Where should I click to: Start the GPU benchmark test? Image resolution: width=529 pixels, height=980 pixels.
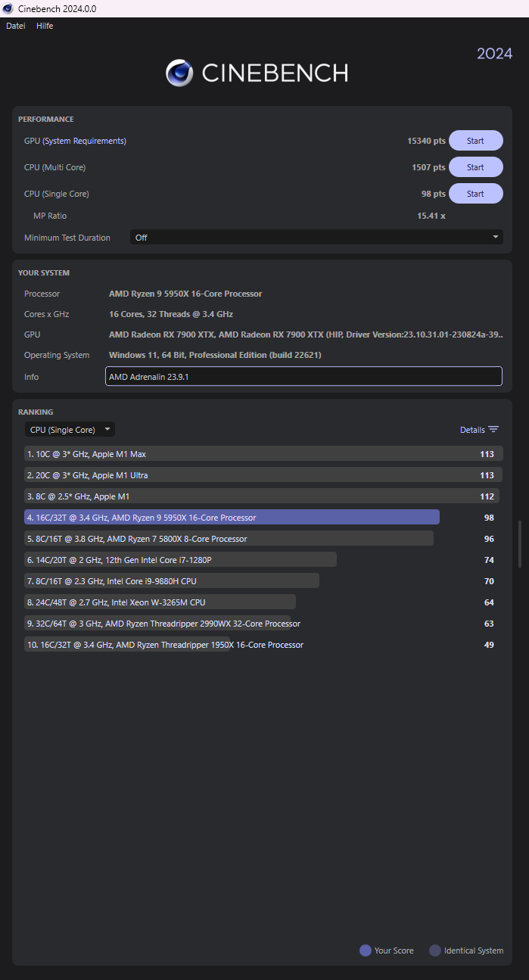coord(475,141)
